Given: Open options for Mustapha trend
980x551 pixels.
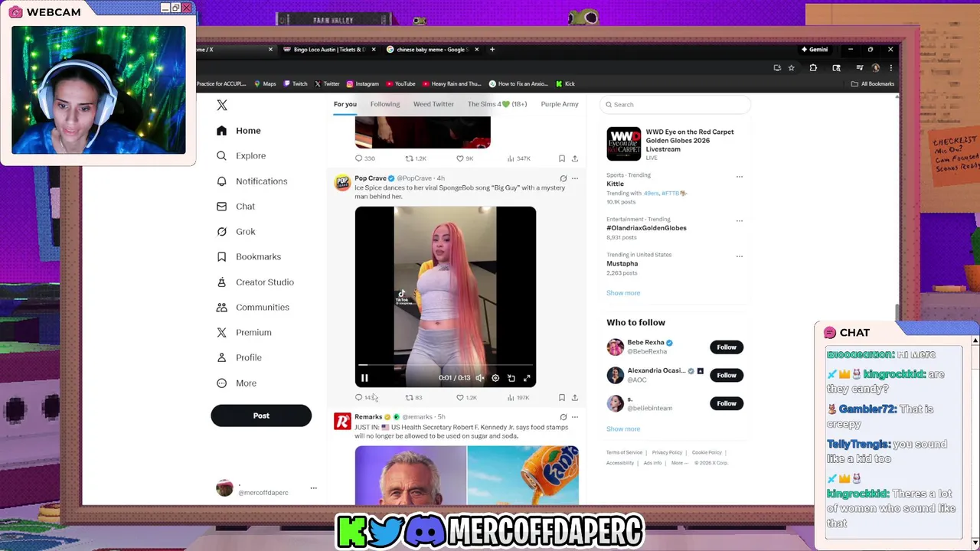Looking at the screenshot, I should [740, 256].
